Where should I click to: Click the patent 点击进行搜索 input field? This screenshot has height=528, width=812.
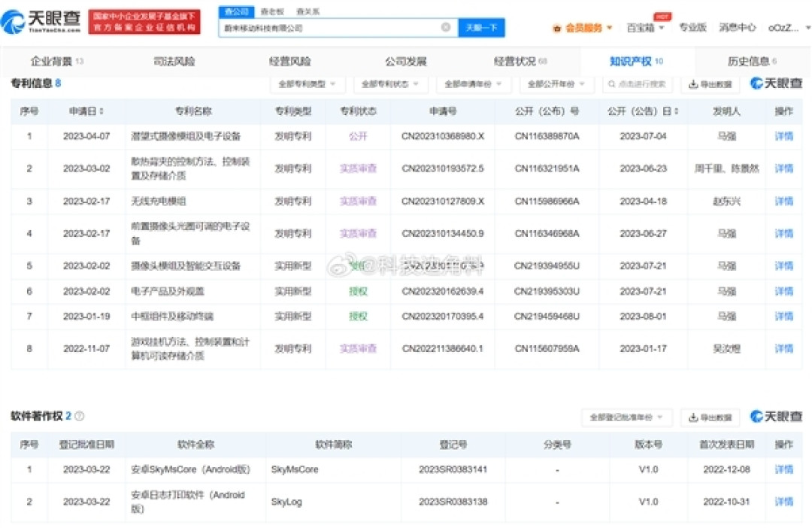(637, 84)
